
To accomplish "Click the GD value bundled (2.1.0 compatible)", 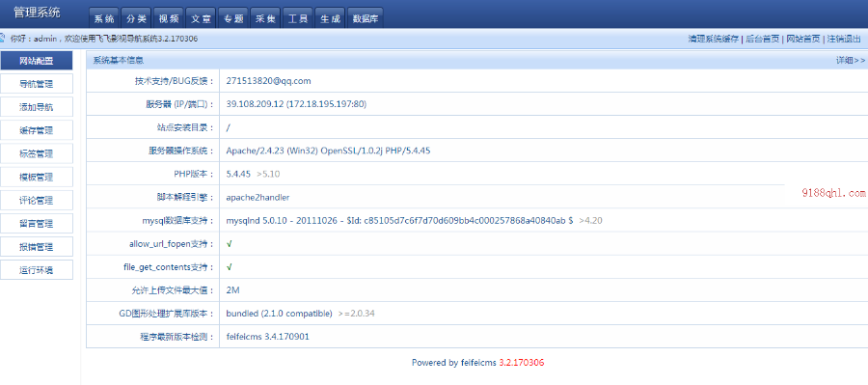I will (x=279, y=314).
